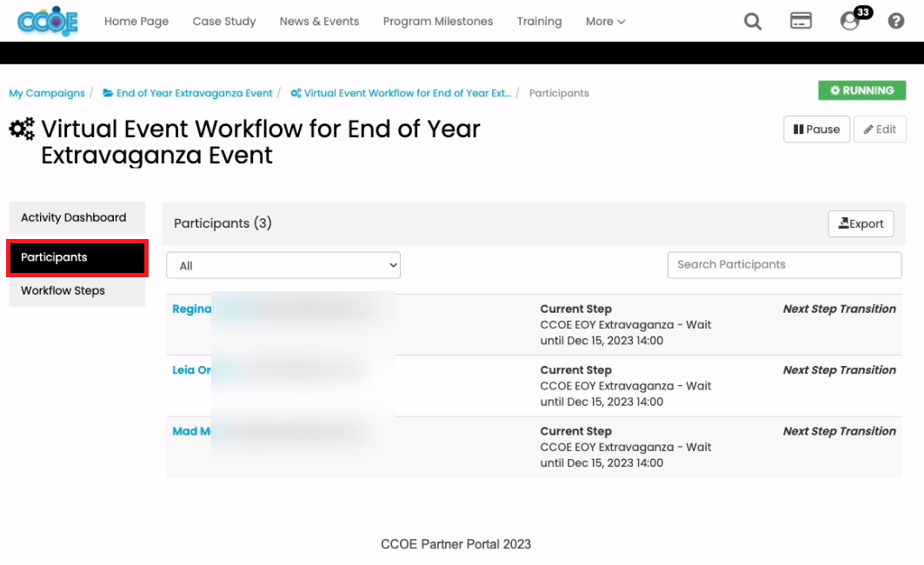Click gears icon beside workflow title

[22, 129]
